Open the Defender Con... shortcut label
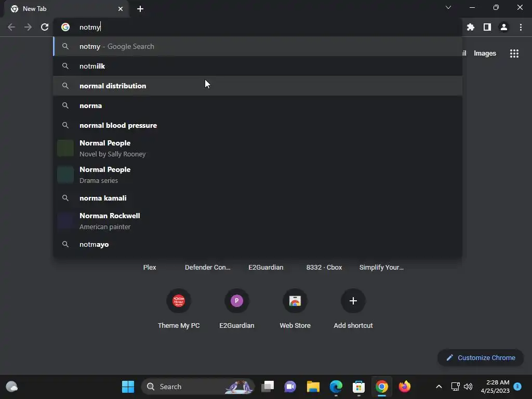Image resolution: width=532 pixels, height=399 pixels. click(208, 268)
